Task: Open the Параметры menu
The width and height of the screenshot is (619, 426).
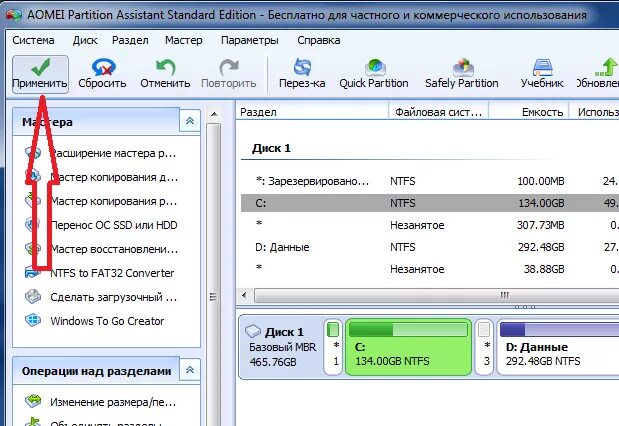Action: pos(249,40)
